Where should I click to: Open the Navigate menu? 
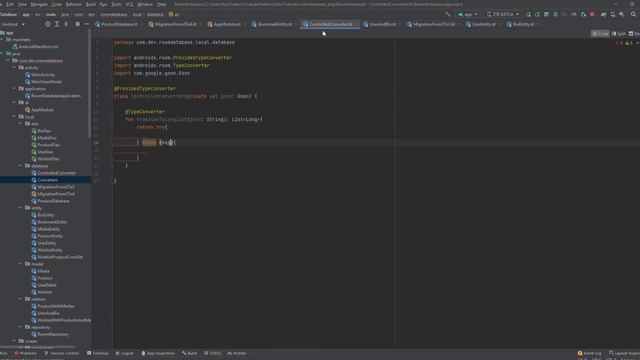39,4
